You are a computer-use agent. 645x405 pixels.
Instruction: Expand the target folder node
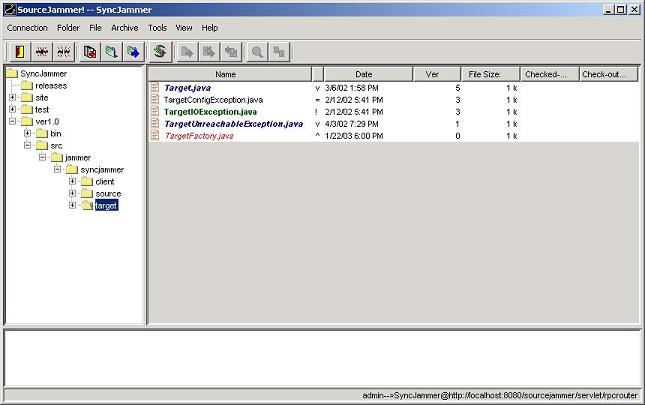tap(72, 205)
